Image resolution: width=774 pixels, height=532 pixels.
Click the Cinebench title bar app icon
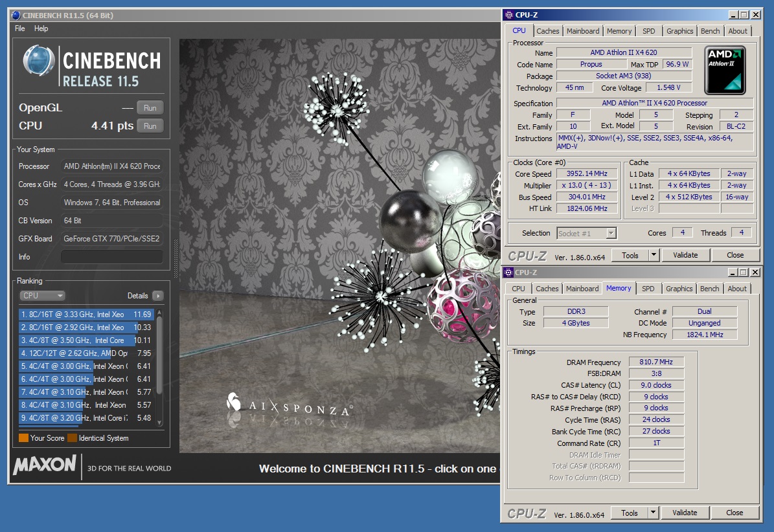tap(16, 16)
